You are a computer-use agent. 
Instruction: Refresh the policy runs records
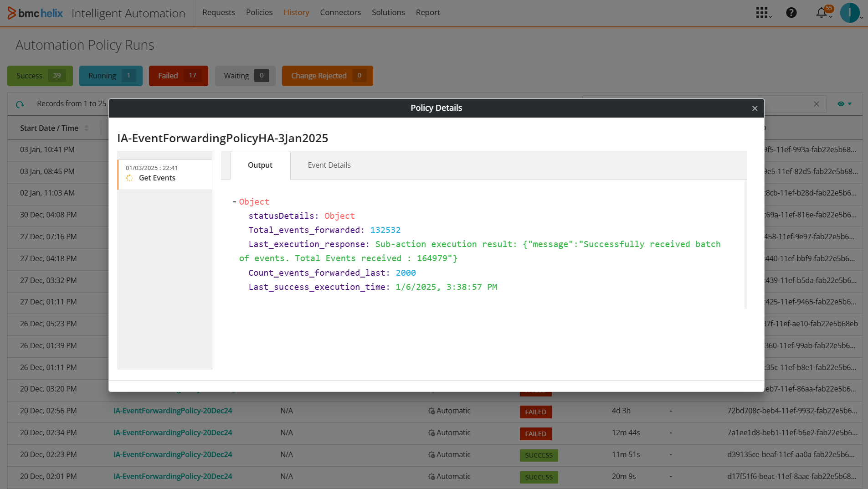tap(20, 104)
